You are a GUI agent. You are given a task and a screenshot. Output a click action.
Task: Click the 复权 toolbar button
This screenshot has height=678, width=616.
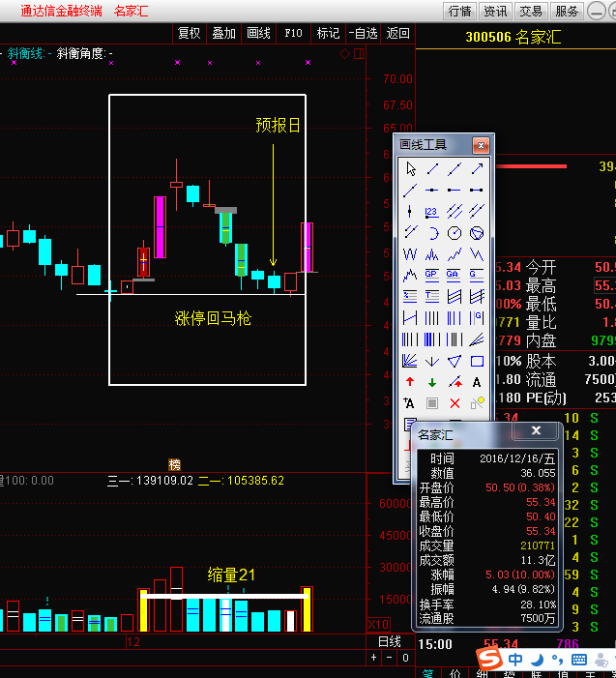[x=190, y=33]
